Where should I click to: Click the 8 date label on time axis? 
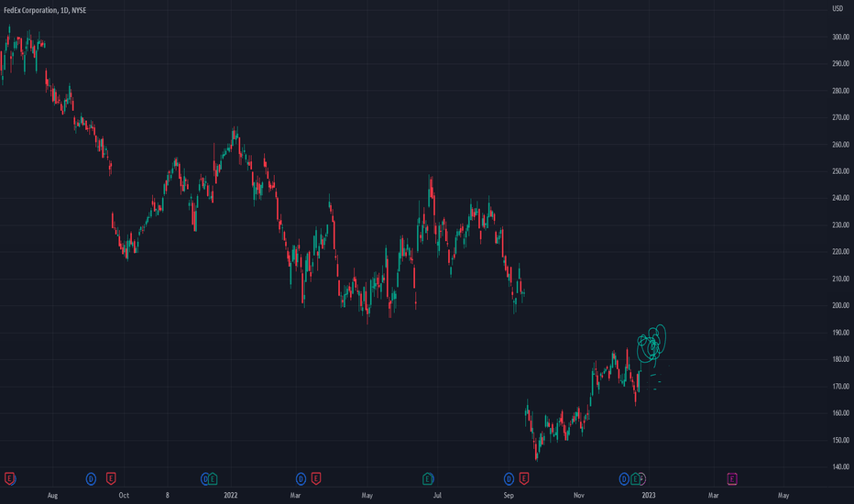click(x=167, y=495)
